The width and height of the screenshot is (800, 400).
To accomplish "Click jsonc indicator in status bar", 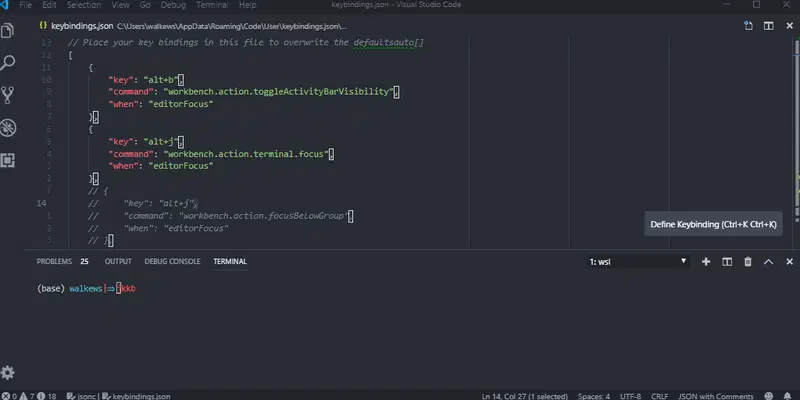I will 84,396.
